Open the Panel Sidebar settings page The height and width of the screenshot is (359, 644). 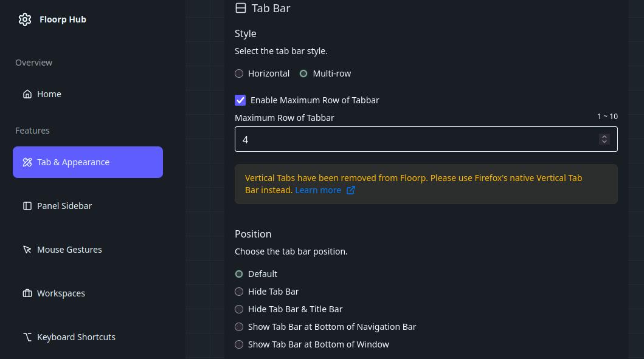(x=64, y=206)
